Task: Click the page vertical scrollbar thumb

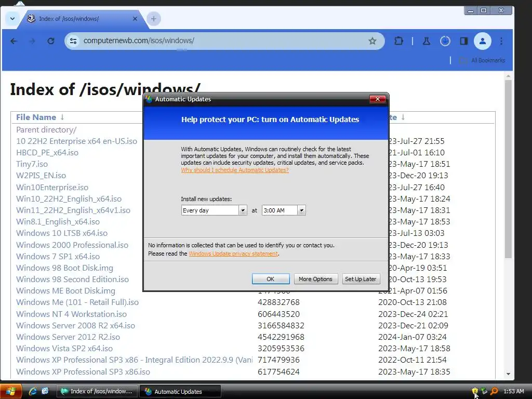Action: [508, 169]
